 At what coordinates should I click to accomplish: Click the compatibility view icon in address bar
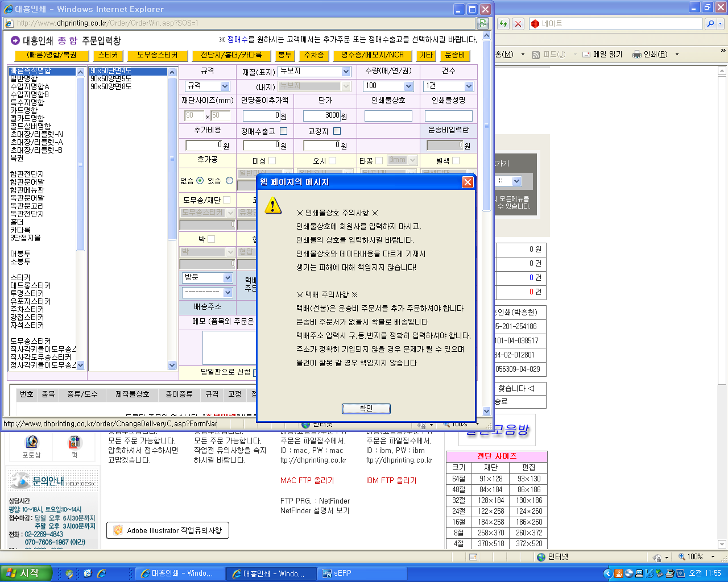coord(483,23)
